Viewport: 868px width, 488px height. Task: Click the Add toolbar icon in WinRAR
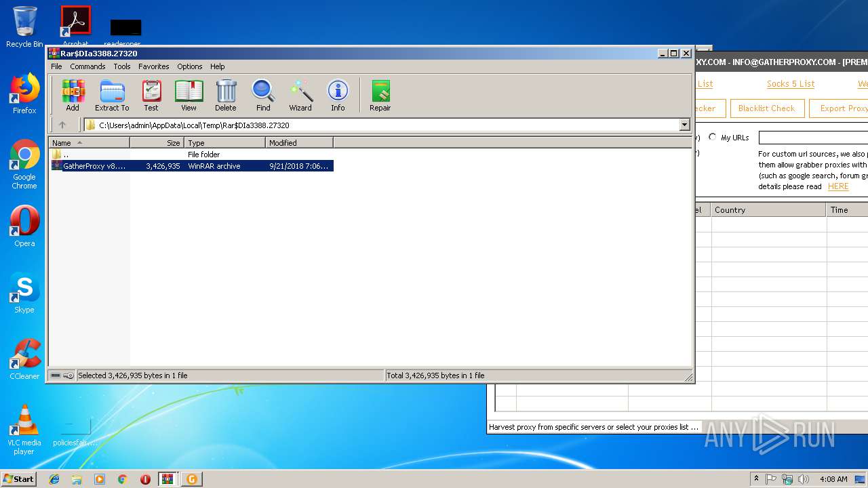[x=73, y=95]
